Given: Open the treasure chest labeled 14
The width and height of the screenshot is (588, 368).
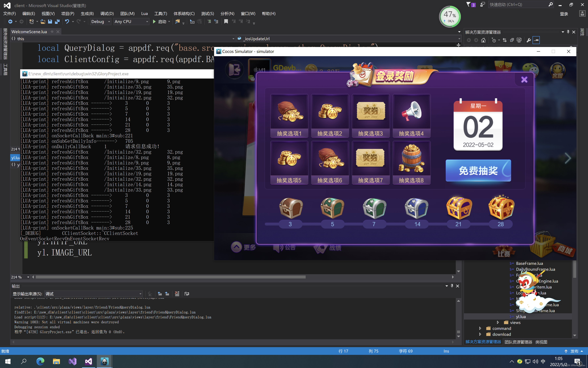Looking at the screenshot, I should tap(416, 208).
